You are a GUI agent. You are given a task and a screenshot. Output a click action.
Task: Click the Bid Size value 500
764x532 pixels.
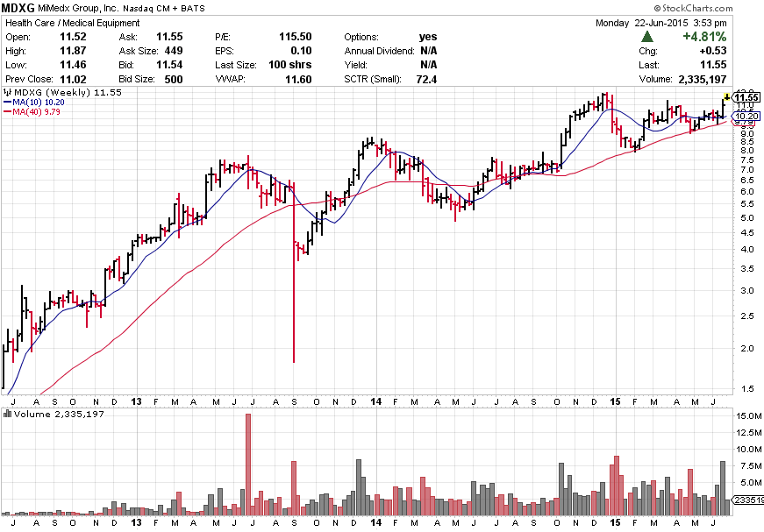point(174,79)
